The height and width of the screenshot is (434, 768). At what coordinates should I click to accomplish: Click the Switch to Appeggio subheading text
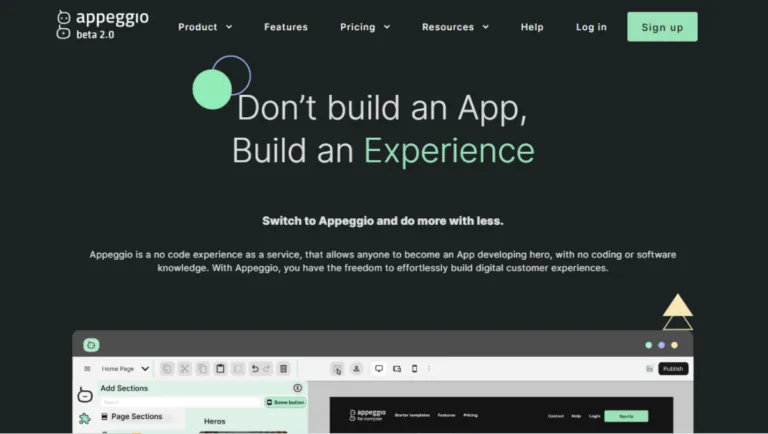pyautogui.click(x=383, y=221)
